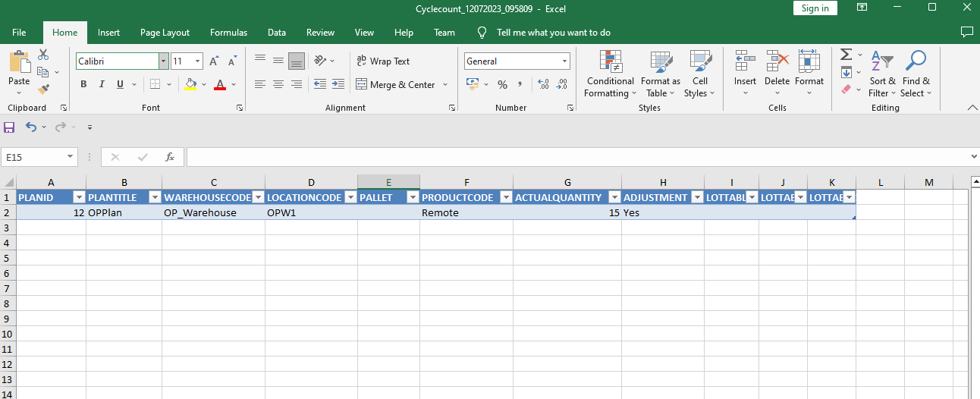Screen dimensions: 980x399
Task: Open the General number format dropdown
Action: pos(564,61)
